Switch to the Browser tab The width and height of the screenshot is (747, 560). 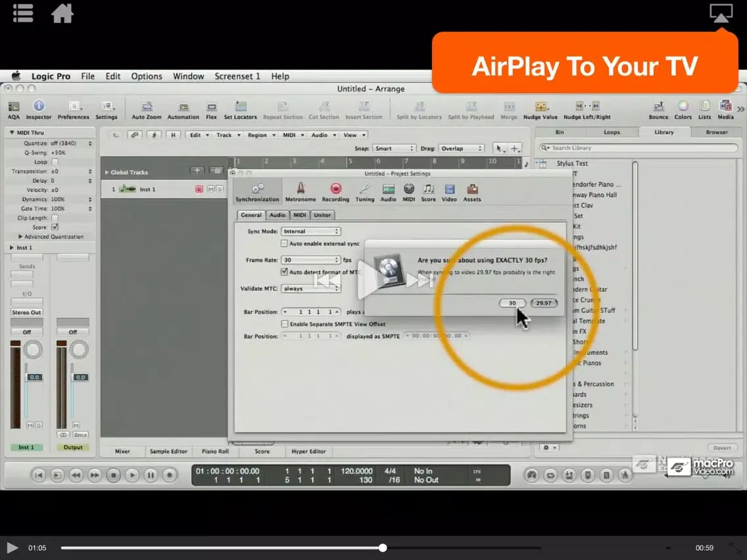click(x=717, y=132)
